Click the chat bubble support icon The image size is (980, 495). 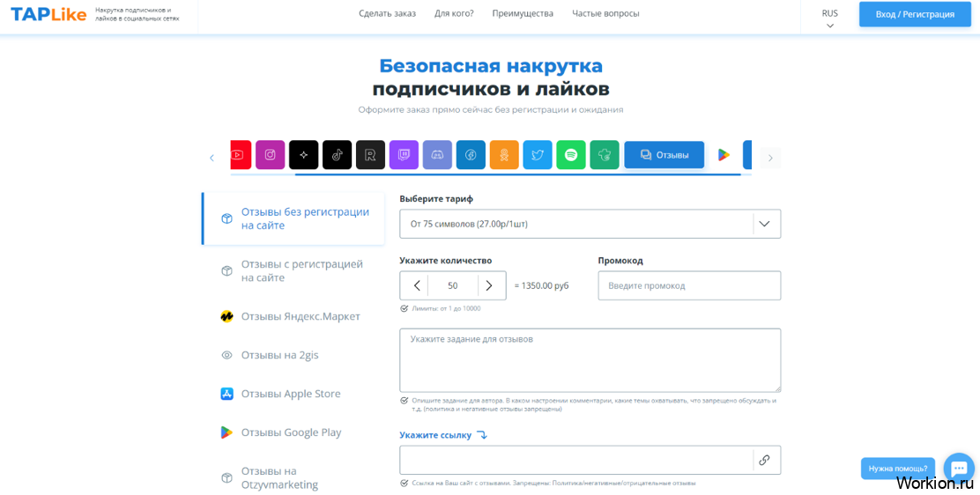pyautogui.click(x=957, y=468)
